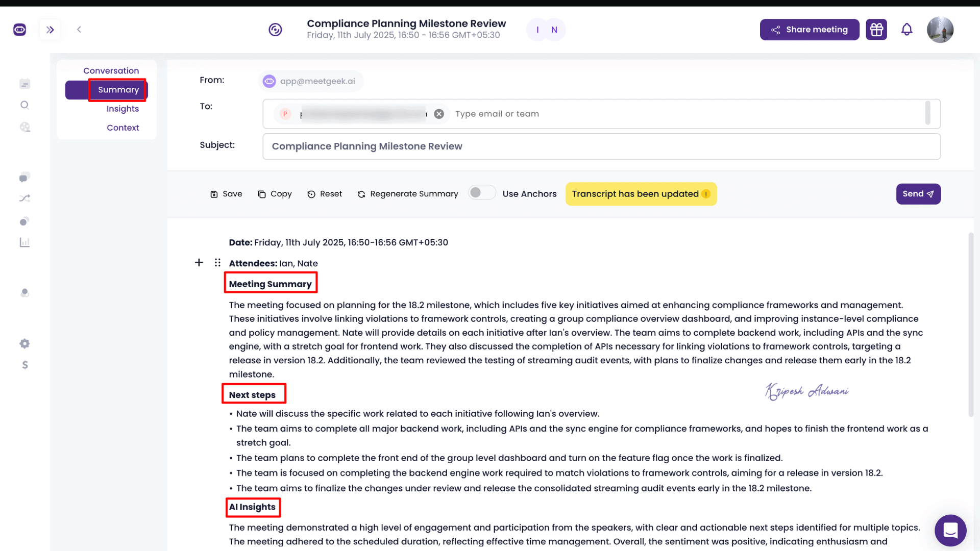The height and width of the screenshot is (551, 980).
Task: Open the notifications bell
Action: (x=906, y=30)
